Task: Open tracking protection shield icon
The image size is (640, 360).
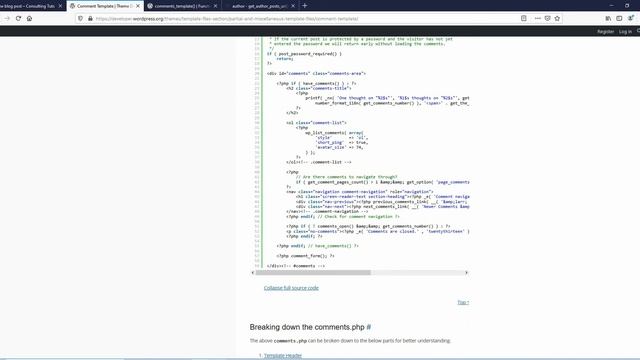Action: 80,18
